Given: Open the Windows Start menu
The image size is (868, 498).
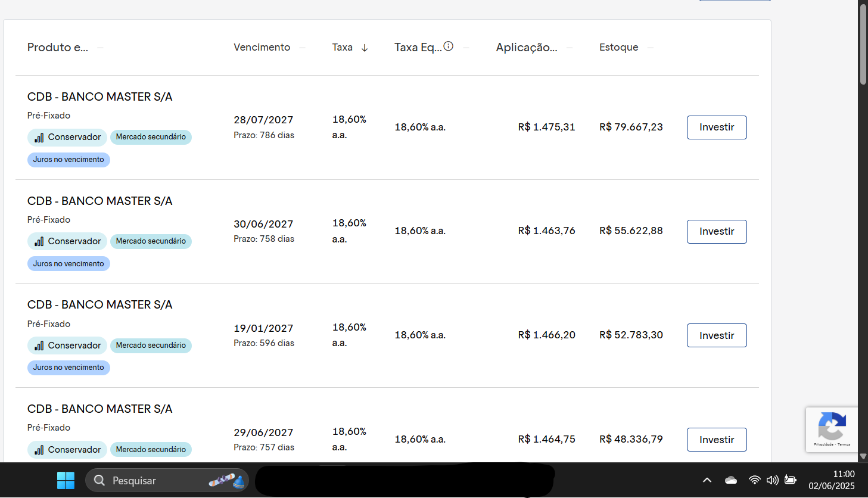Looking at the screenshot, I should tap(66, 480).
